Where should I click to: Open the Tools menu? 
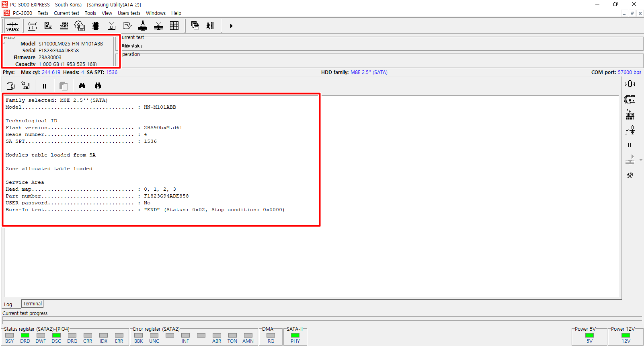click(90, 13)
